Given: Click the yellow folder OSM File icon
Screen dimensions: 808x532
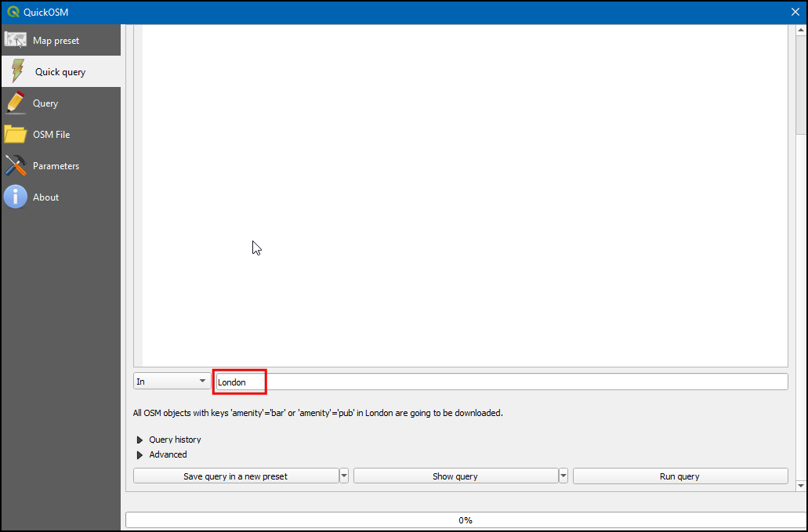Looking at the screenshot, I should click(x=16, y=134).
